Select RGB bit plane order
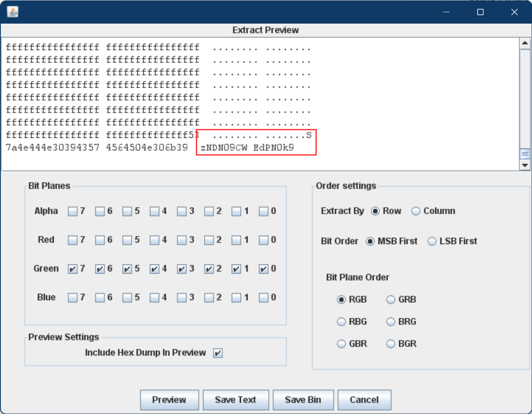532x414 pixels. pyautogui.click(x=341, y=300)
